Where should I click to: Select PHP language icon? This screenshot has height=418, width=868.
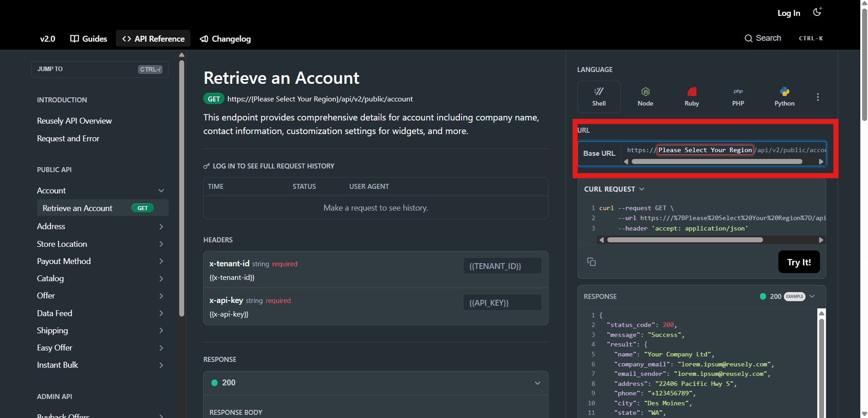click(738, 91)
